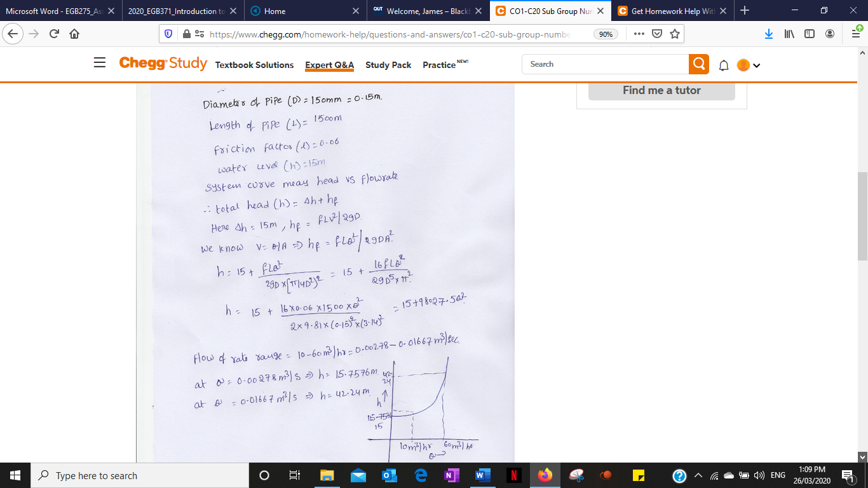Click the orange Chegg search magnifier
Image resolution: width=868 pixels, height=488 pixels.
[x=698, y=64]
